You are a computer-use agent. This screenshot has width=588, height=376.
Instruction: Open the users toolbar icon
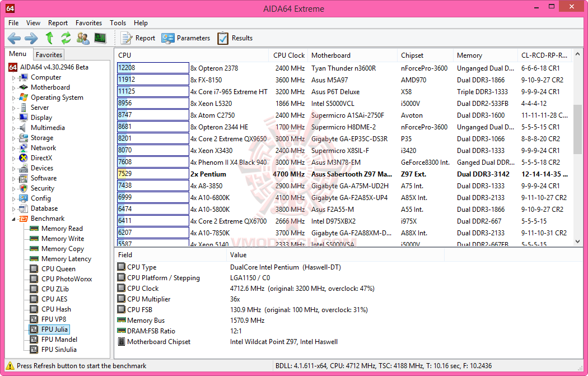pyautogui.click(x=83, y=38)
